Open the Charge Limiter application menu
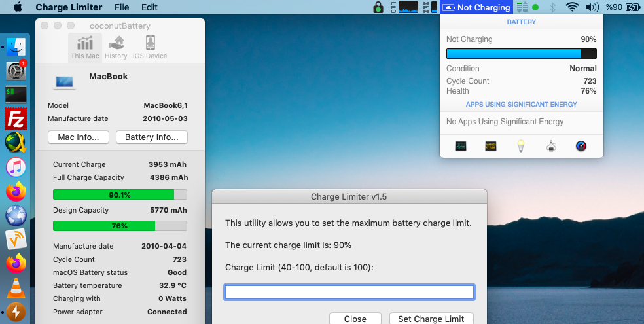644x324 pixels. point(69,7)
